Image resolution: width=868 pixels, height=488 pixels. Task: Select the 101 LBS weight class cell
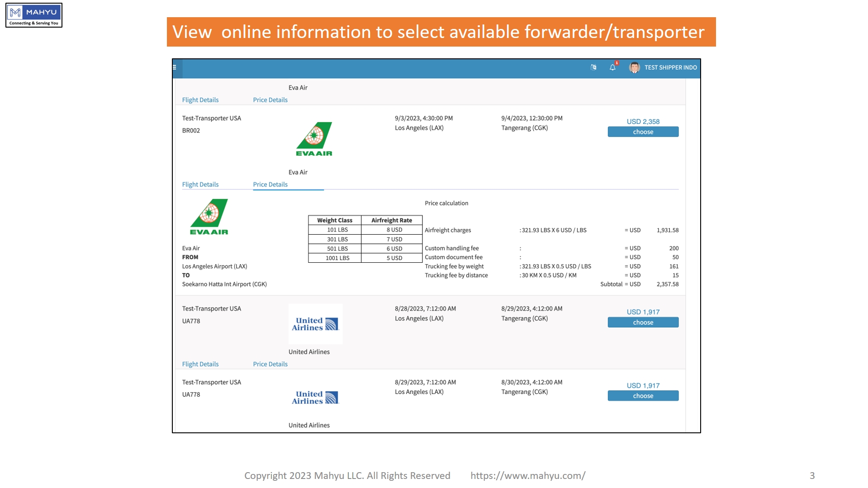(335, 230)
